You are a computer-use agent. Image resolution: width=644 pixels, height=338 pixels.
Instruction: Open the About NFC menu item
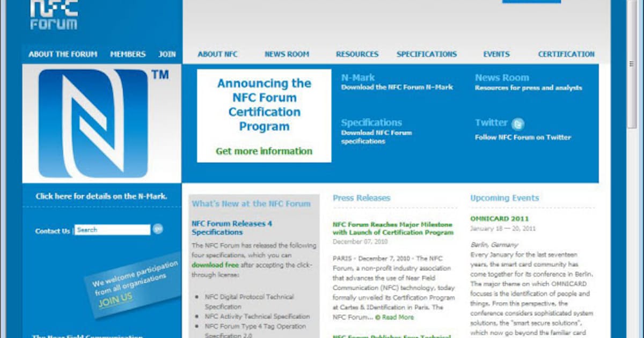click(217, 54)
